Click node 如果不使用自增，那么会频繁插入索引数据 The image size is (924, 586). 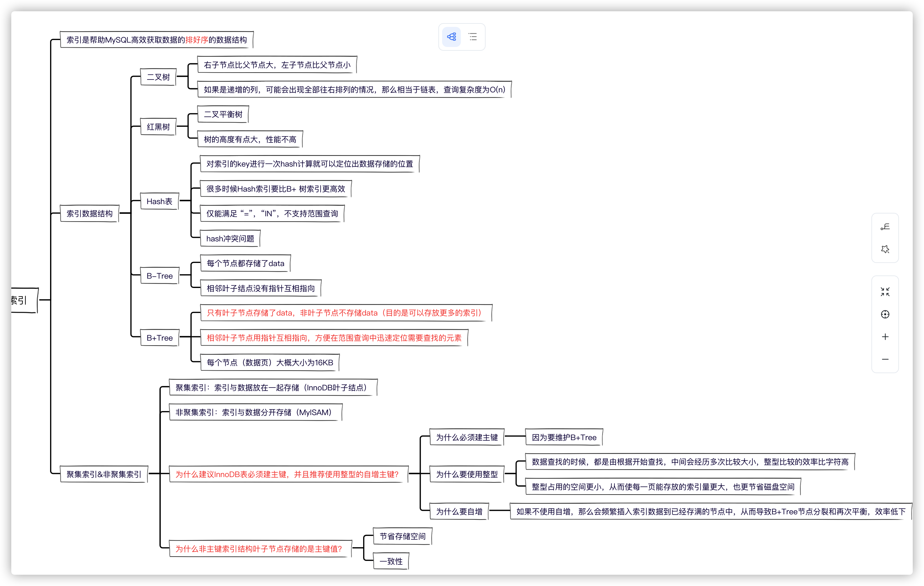pyautogui.click(x=711, y=511)
